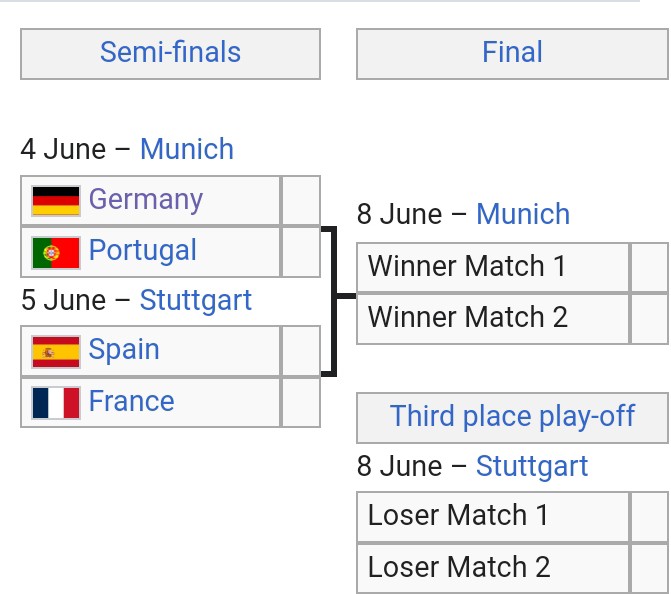Open the Final header link
The height and width of the screenshot is (594, 671).
512,52
